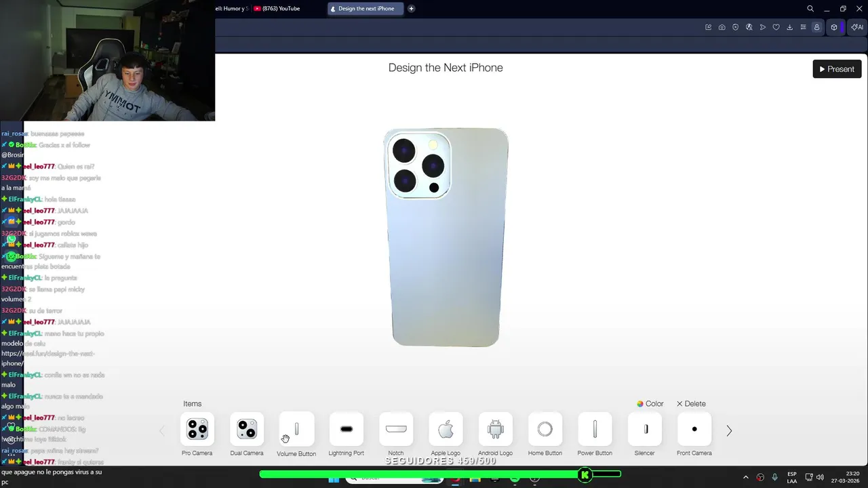Open the AI assistant button
Viewport: 868px width, 488px height.
858,27
